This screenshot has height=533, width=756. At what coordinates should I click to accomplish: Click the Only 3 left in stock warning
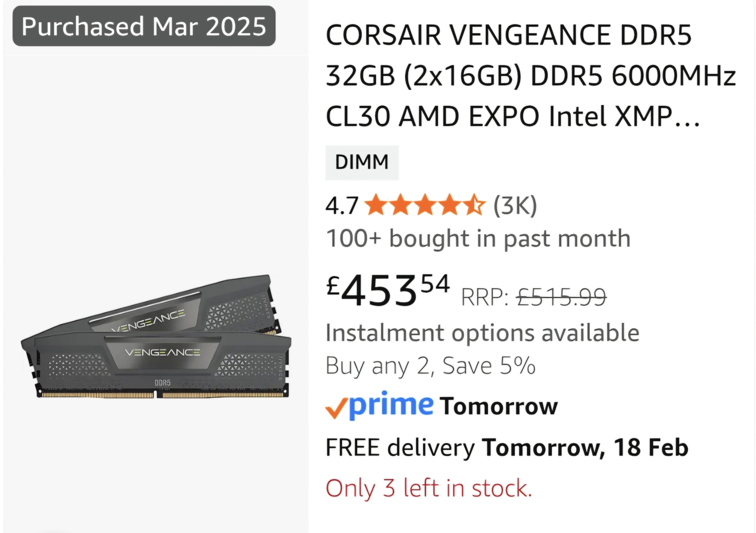(429, 488)
